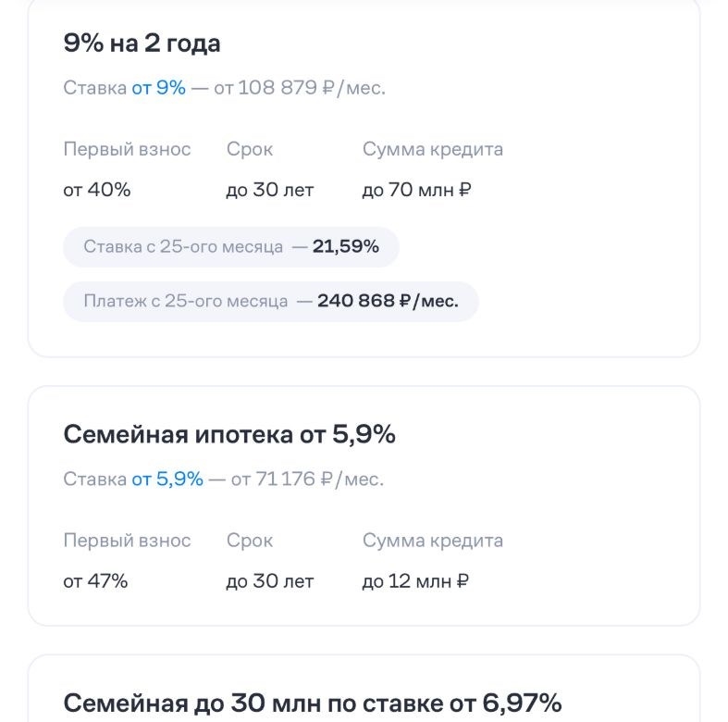The width and height of the screenshot is (728, 722).
Task: Click the "от 40%" first payment value
Action: (97, 191)
